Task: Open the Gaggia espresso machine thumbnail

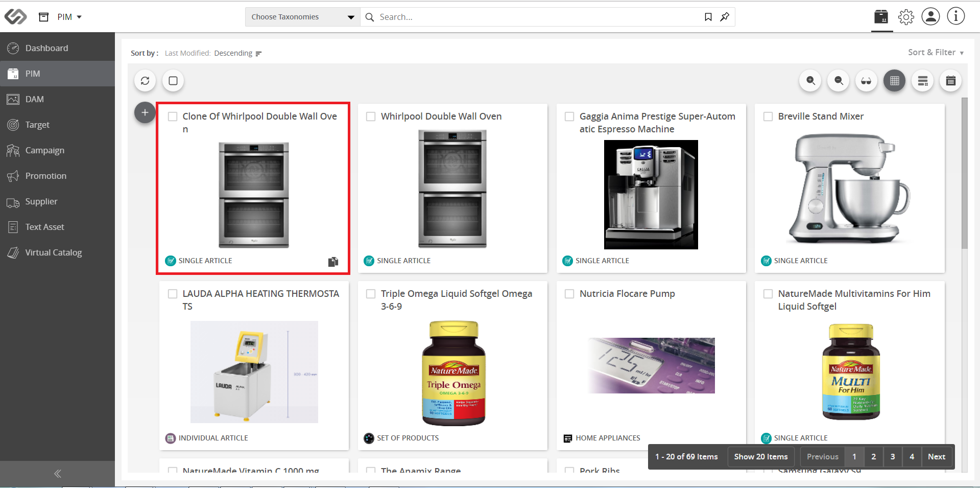Action: [651, 195]
